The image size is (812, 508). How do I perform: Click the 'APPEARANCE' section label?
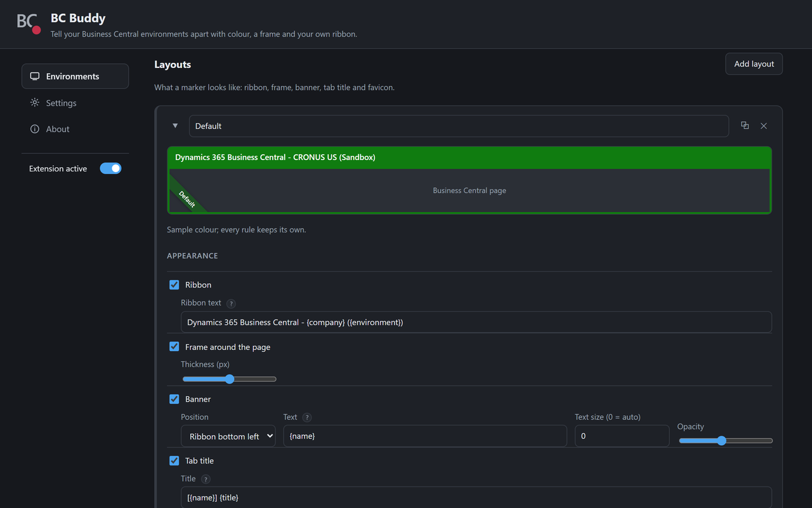(192, 256)
